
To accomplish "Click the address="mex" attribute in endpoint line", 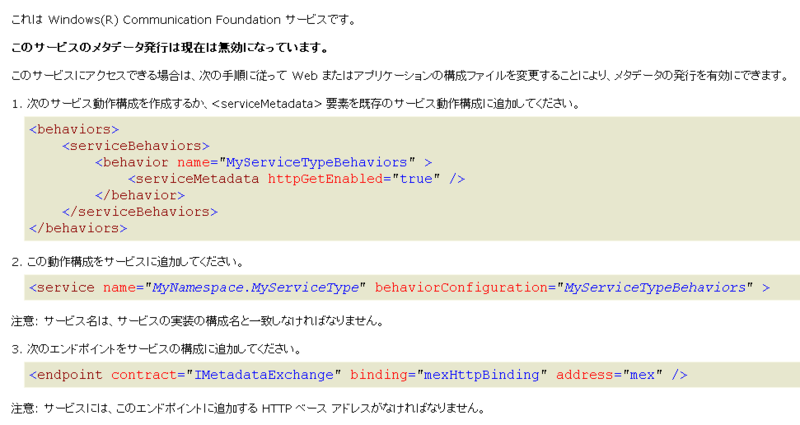I will click(x=609, y=375).
